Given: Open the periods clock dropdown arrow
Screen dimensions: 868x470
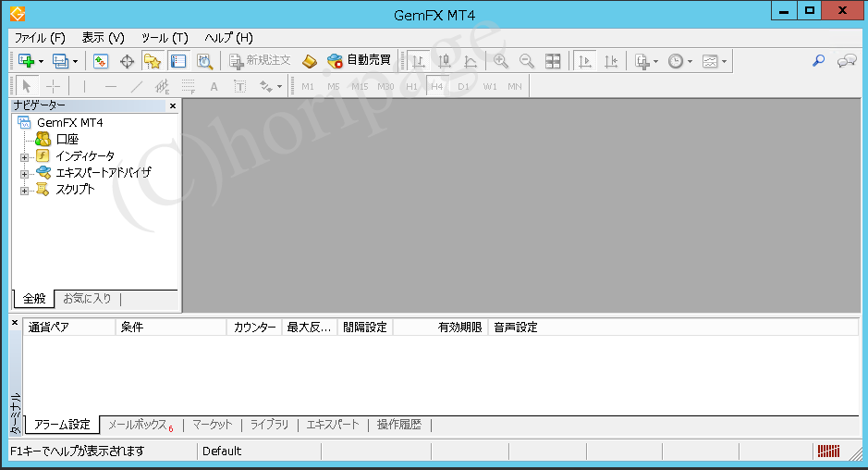Looking at the screenshot, I should (690, 61).
